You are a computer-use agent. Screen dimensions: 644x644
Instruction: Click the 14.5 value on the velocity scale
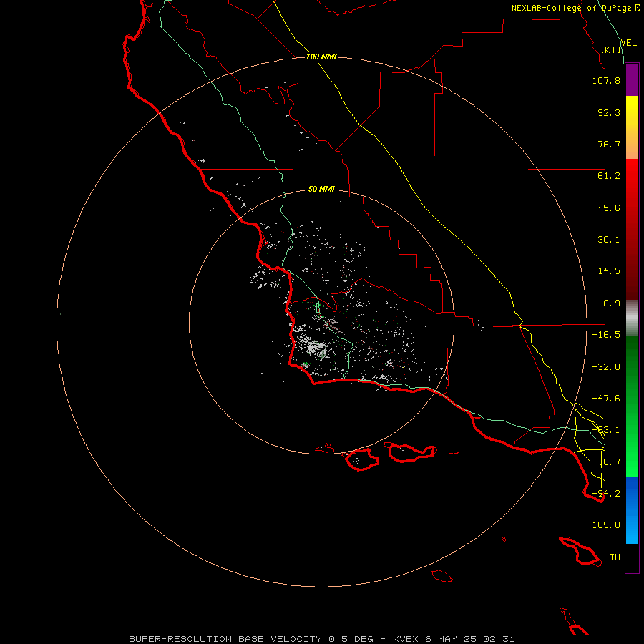(609, 270)
